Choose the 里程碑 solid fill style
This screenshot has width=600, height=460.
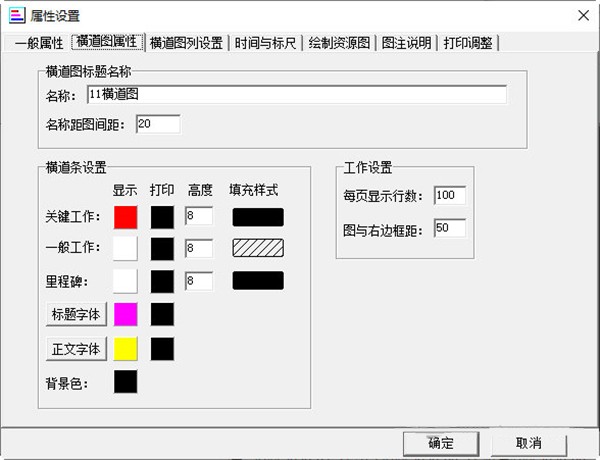tap(258, 281)
